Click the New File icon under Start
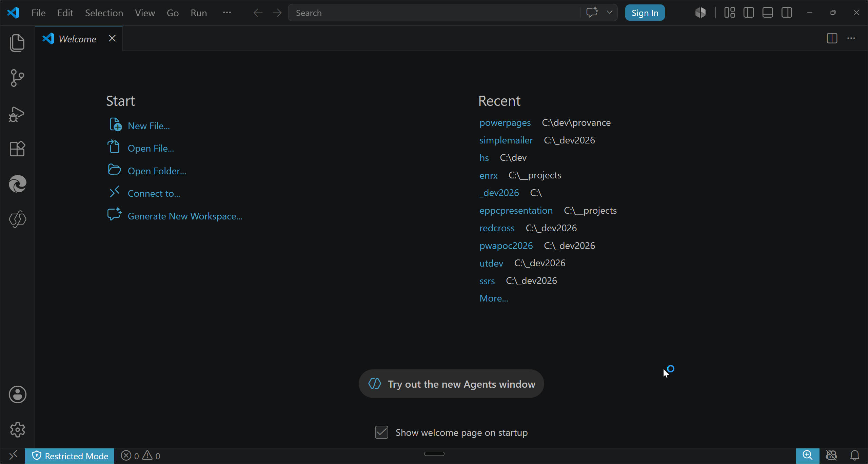Image resolution: width=868 pixels, height=464 pixels. [115, 125]
